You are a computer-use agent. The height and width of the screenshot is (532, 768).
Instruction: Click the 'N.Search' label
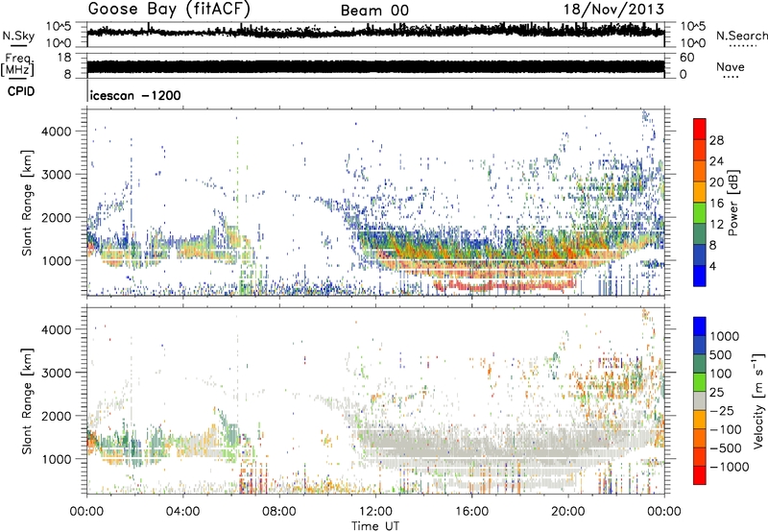pyautogui.click(x=742, y=36)
